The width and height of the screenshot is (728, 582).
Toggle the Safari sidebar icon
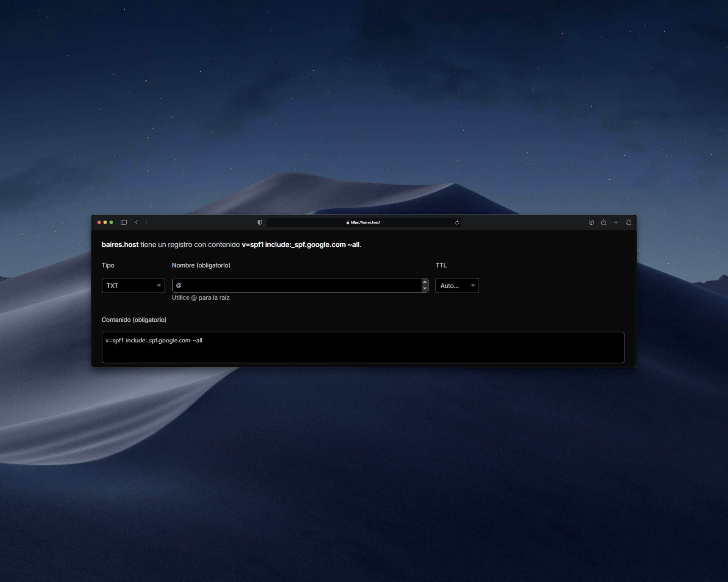click(124, 222)
